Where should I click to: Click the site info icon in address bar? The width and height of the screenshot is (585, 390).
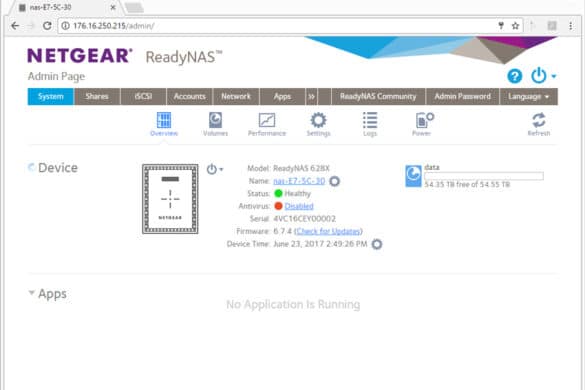click(65, 26)
